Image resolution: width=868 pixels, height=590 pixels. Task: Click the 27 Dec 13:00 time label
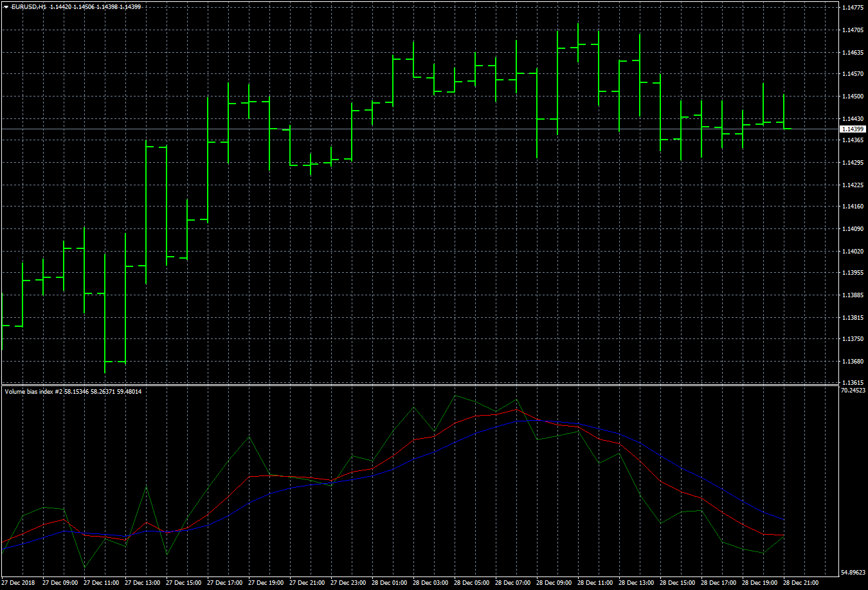click(x=142, y=583)
